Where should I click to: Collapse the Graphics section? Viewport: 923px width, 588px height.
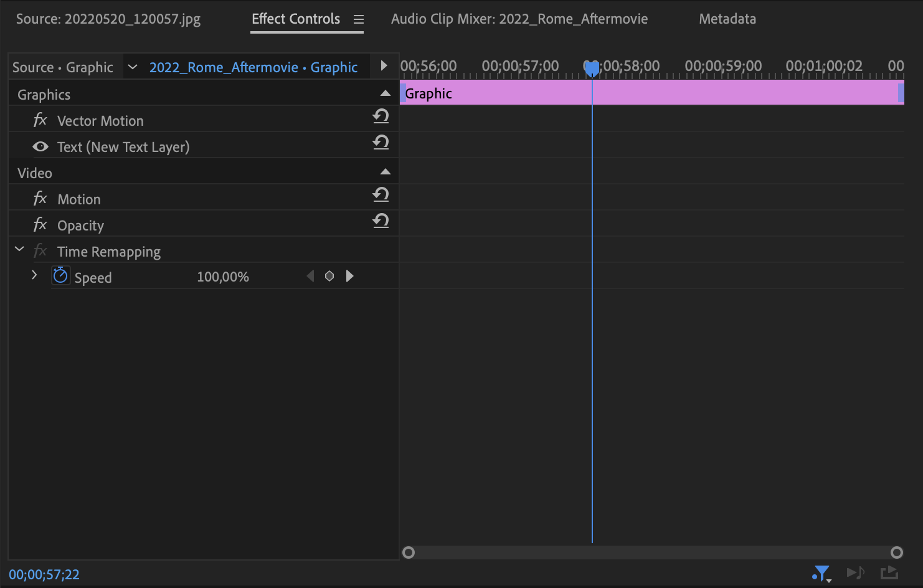coord(385,93)
